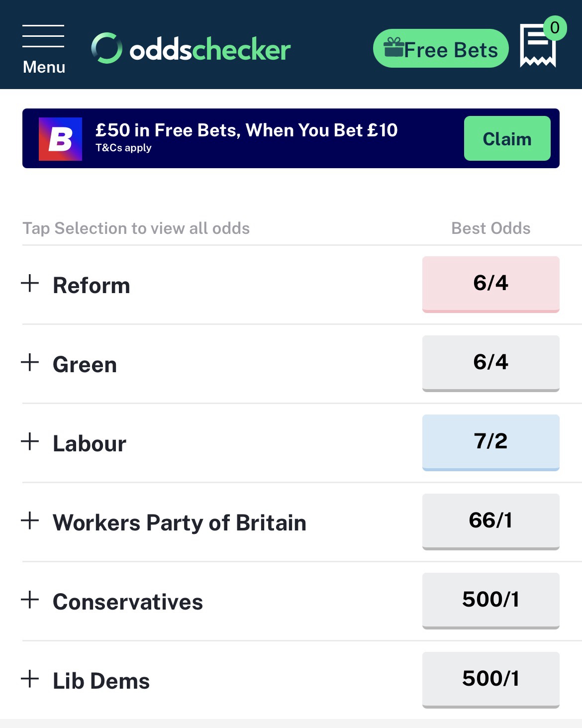Select Reform 6/4 best odds
The image size is (582, 728).
click(x=490, y=284)
